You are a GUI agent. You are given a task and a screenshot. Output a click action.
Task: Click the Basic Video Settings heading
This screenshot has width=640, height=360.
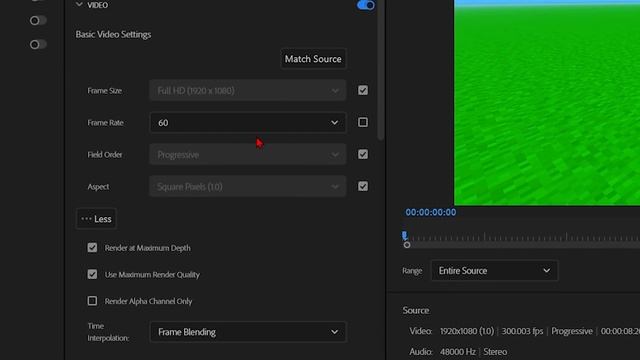(113, 34)
